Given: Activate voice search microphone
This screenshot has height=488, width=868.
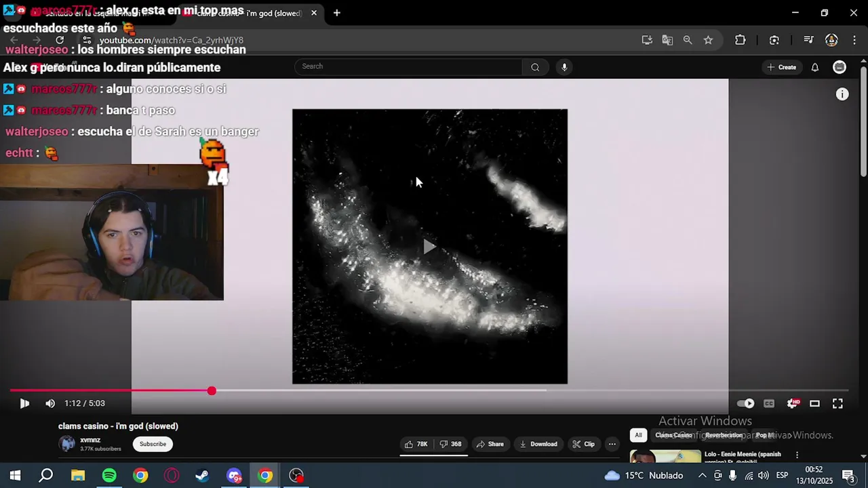Looking at the screenshot, I should (564, 66).
